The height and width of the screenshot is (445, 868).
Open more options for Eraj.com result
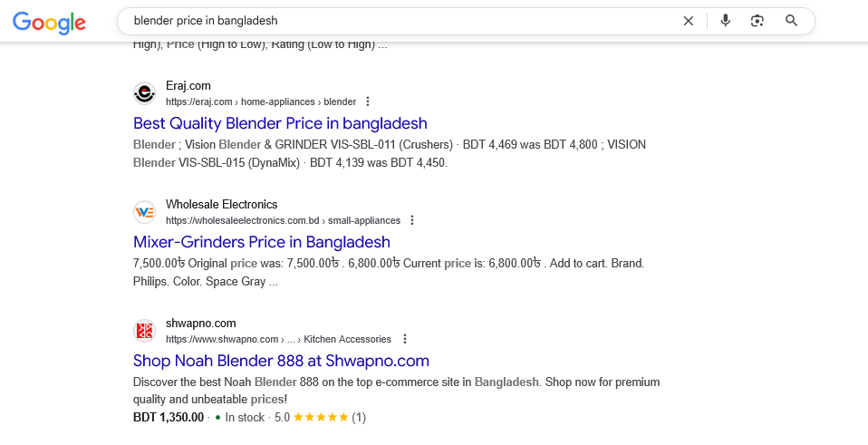368,102
